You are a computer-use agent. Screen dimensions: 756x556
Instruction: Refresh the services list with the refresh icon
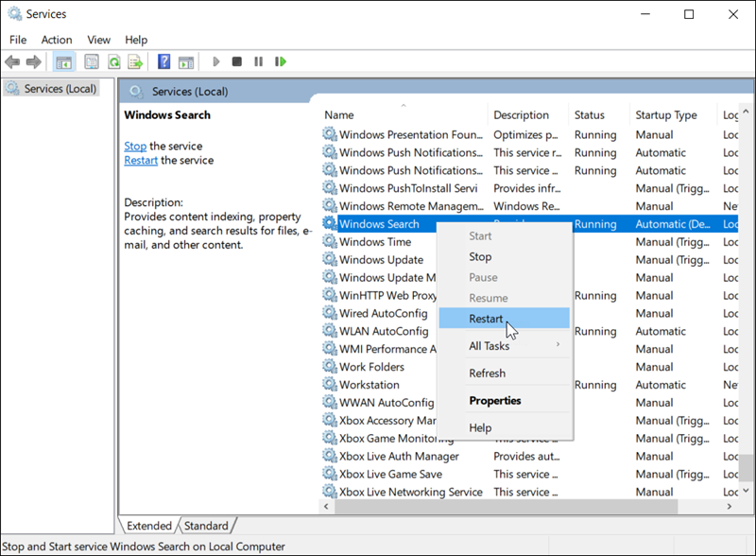tap(113, 61)
